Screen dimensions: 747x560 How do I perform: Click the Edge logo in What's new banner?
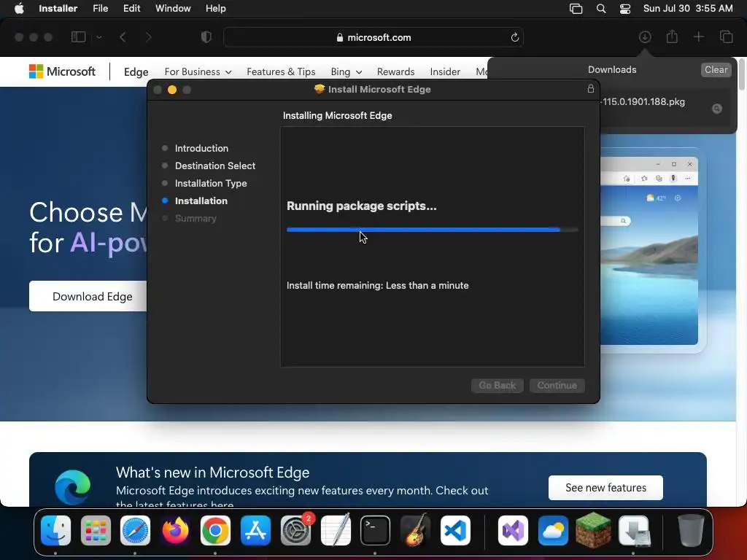click(x=72, y=487)
